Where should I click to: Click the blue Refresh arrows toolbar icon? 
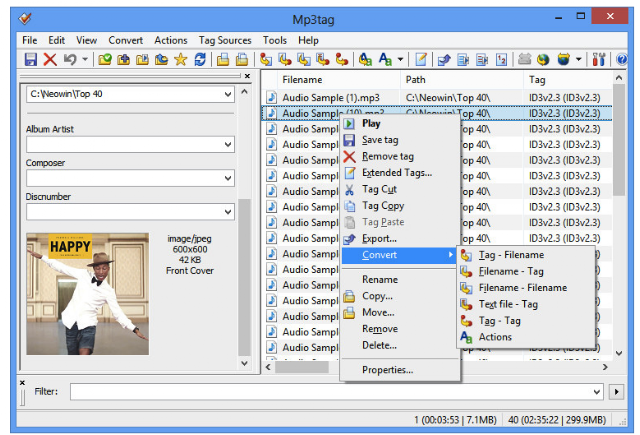click(x=200, y=60)
